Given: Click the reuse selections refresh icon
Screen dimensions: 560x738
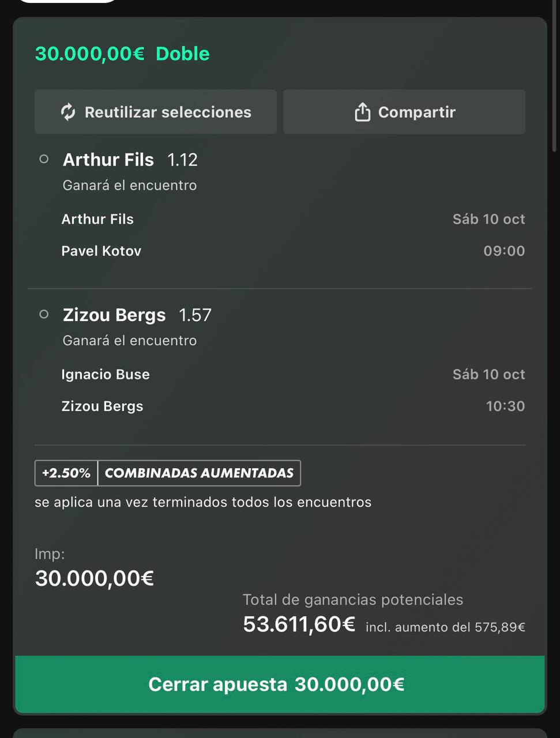Looking at the screenshot, I should [68, 112].
